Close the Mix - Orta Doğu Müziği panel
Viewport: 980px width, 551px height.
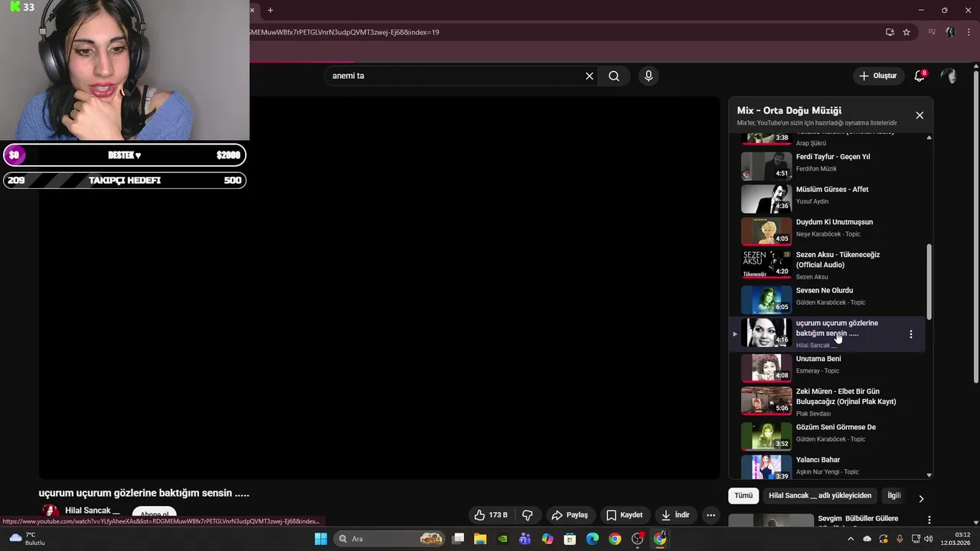click(x=920, y=116)
